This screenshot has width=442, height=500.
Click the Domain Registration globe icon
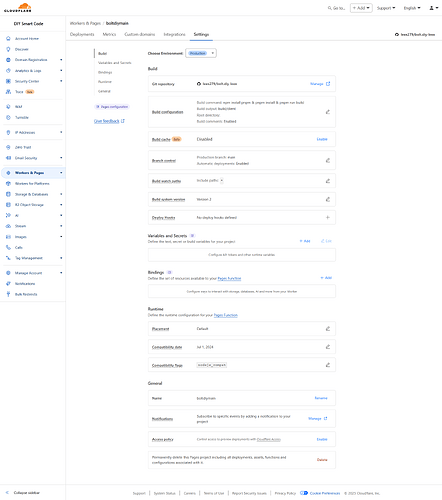point(8,60)
